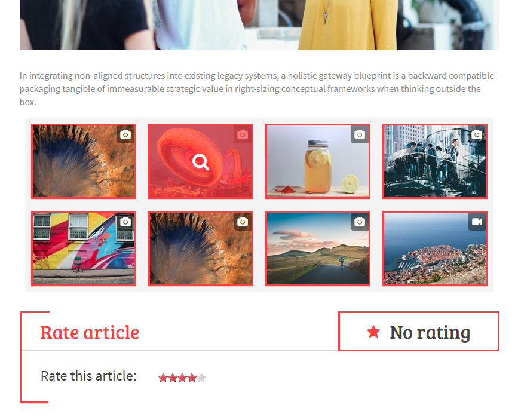
Task: Rate article one star
Action: pos(163,378)
